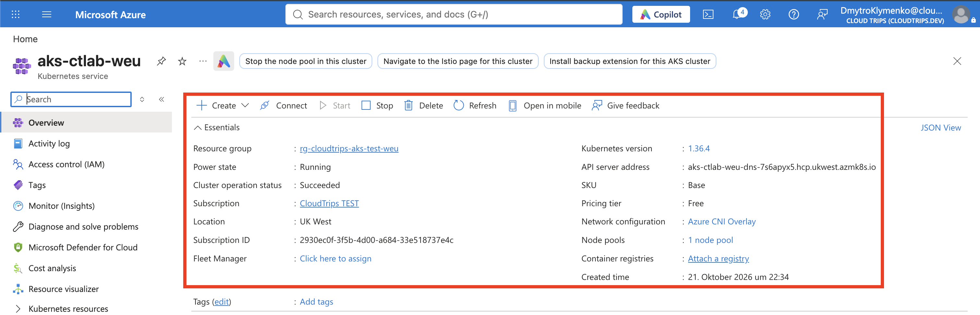
Task: Click the Connect toolbar button
Action: point(283,106)
